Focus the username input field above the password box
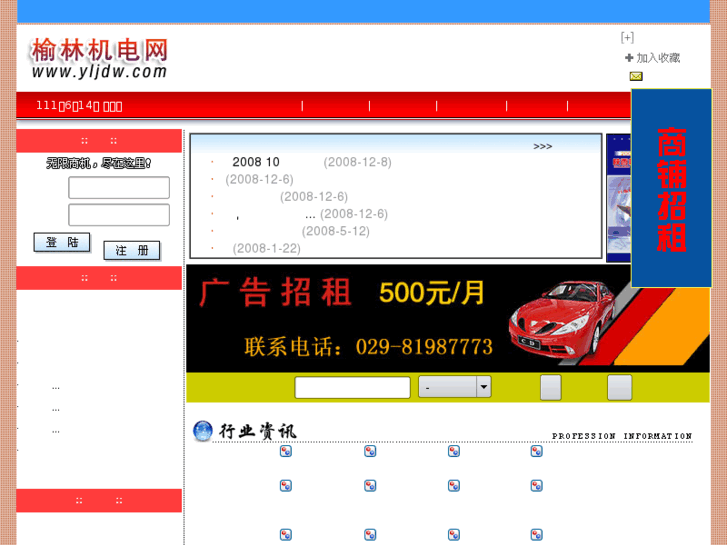 click(x=119, y=187)
